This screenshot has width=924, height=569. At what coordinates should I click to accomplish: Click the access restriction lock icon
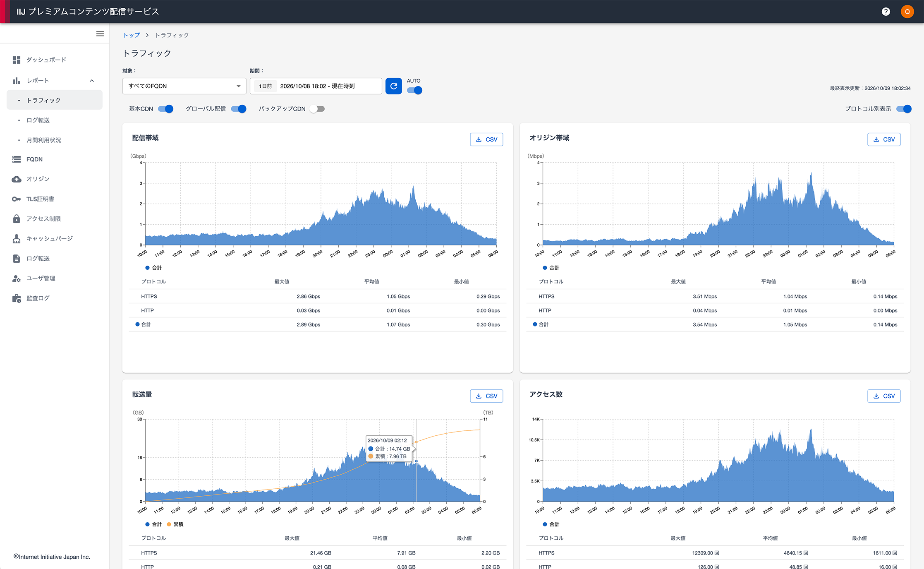(x=17, y=218)
